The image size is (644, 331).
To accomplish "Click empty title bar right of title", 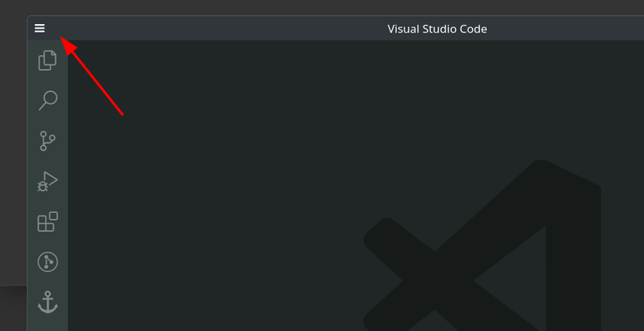I will click(568, 29).
